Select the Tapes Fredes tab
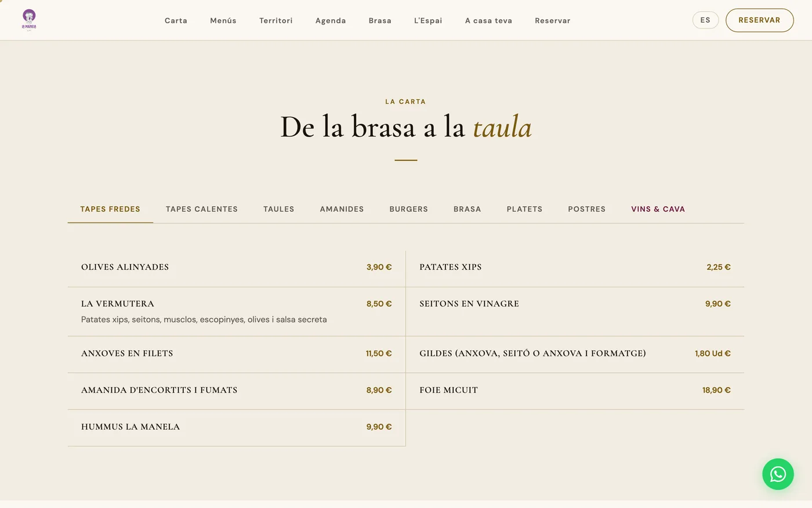Viewport: 812px width, 508px height. [110, 209]
